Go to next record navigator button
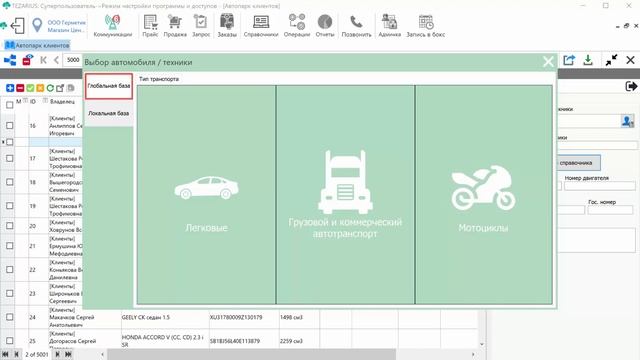640x360 pixels. point(57,354)
